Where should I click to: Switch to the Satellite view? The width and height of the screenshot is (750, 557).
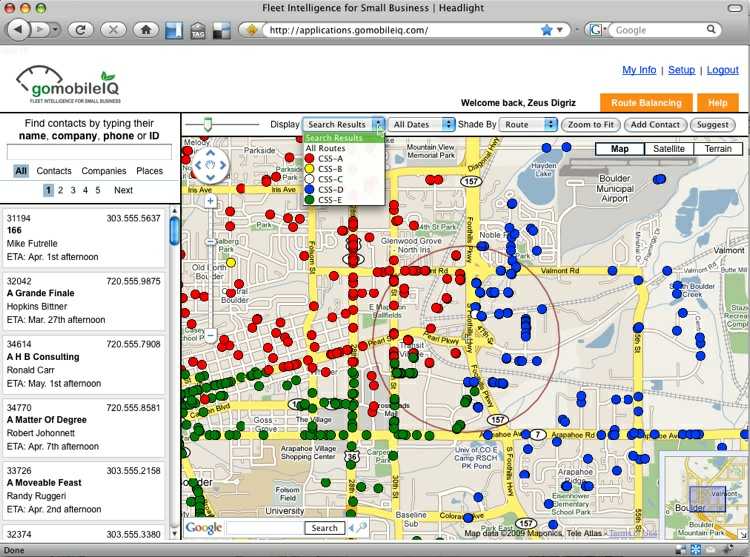click(x=669, y=149)
